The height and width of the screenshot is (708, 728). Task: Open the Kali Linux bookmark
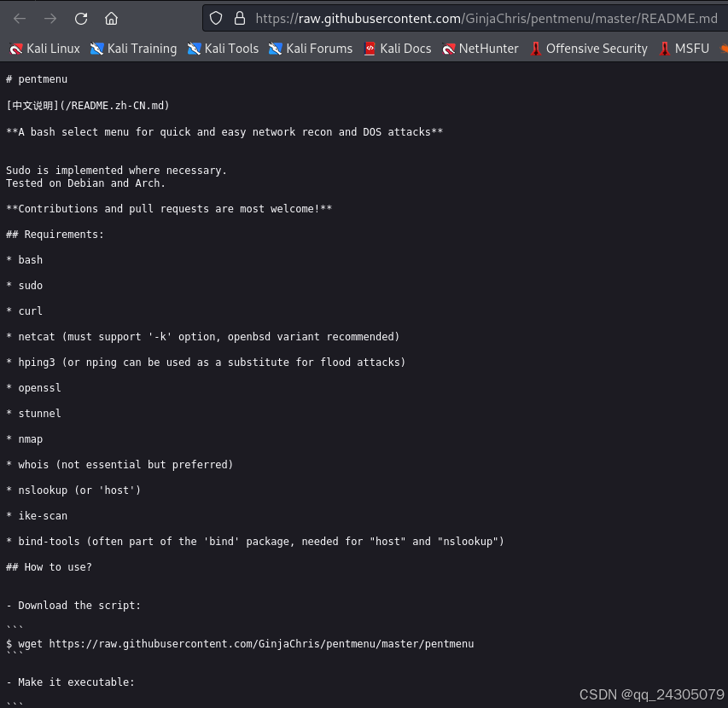(44, 49)
